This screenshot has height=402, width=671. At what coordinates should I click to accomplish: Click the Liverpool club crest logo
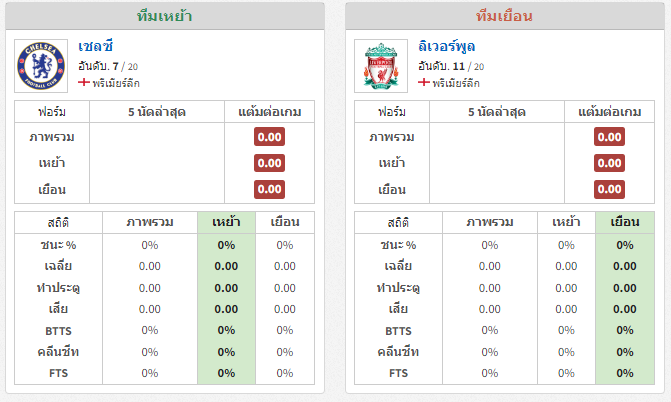pyautogui.click(x=381, y=66)
